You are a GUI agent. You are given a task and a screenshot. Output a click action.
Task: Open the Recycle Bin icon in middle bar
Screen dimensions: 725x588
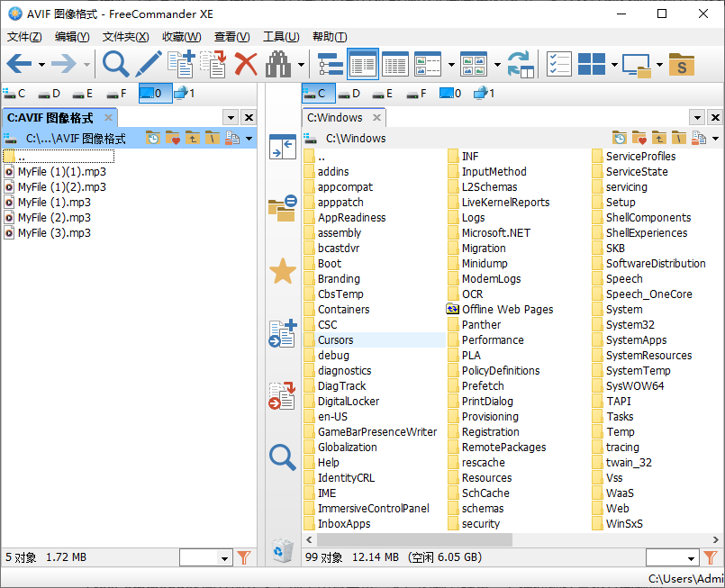coord(283,548)
